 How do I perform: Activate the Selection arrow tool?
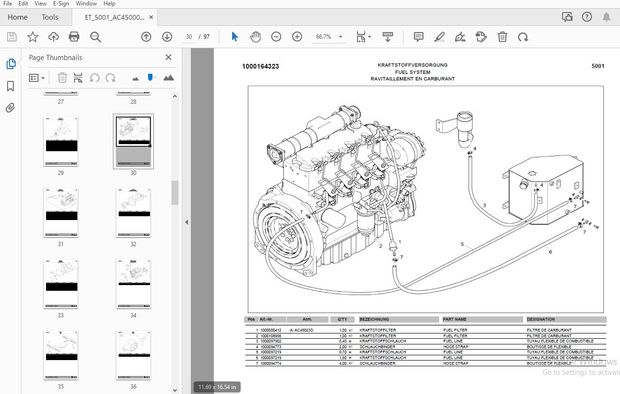[235, 37]
